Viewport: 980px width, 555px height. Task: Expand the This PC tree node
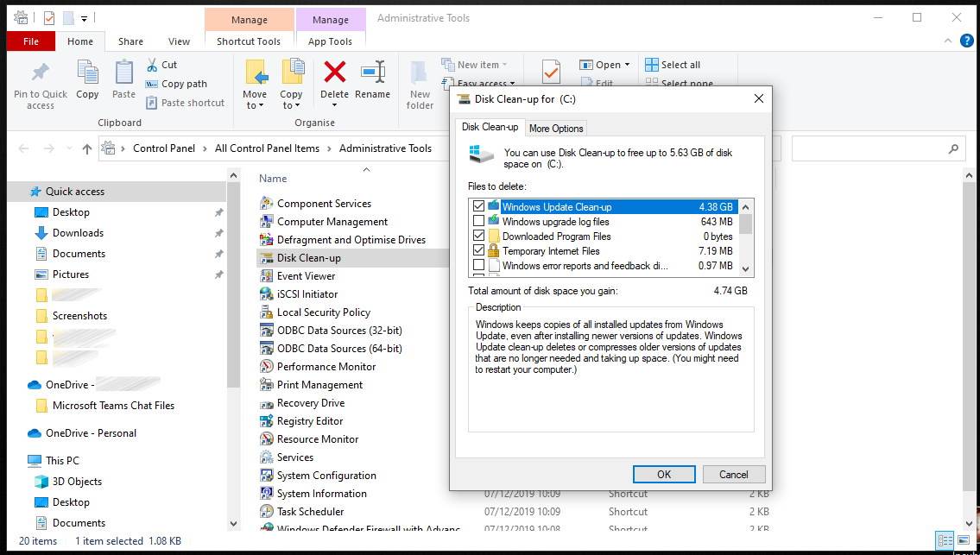(16, 461)
